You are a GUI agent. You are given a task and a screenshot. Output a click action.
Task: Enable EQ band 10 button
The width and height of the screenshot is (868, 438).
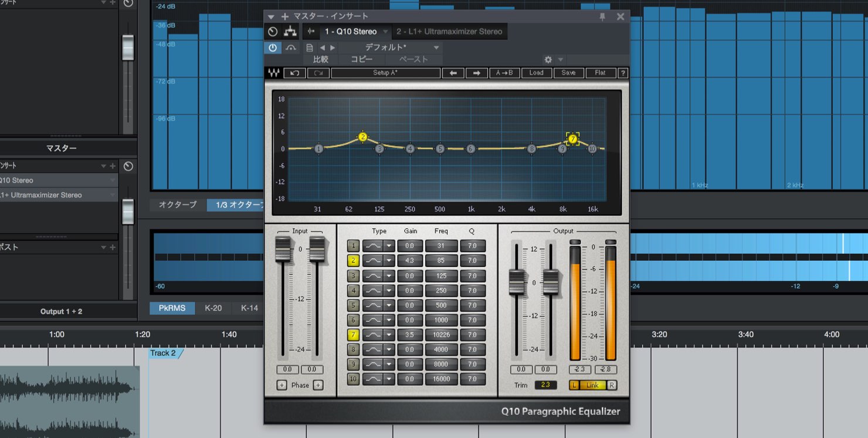(353, 379)
